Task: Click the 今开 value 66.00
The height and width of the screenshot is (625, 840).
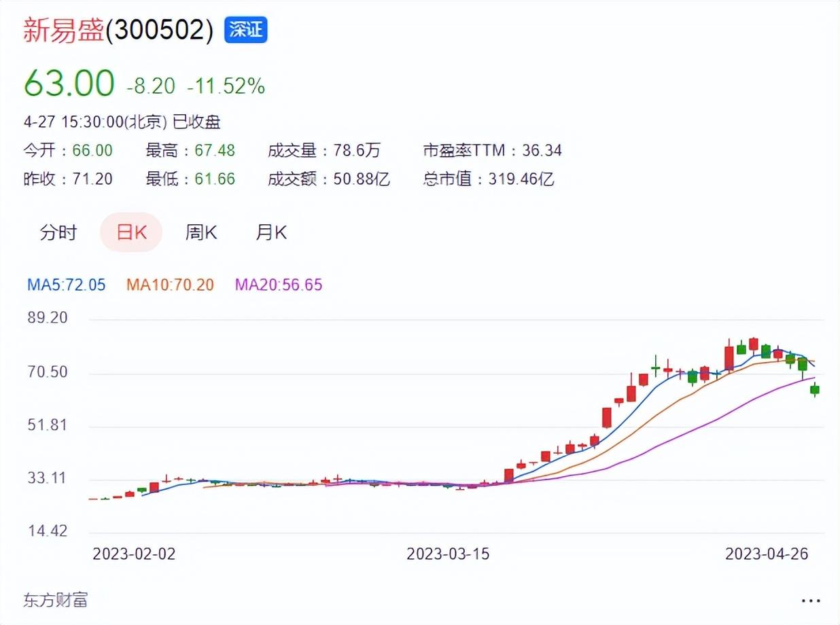Action: click(x=92, y=150)
